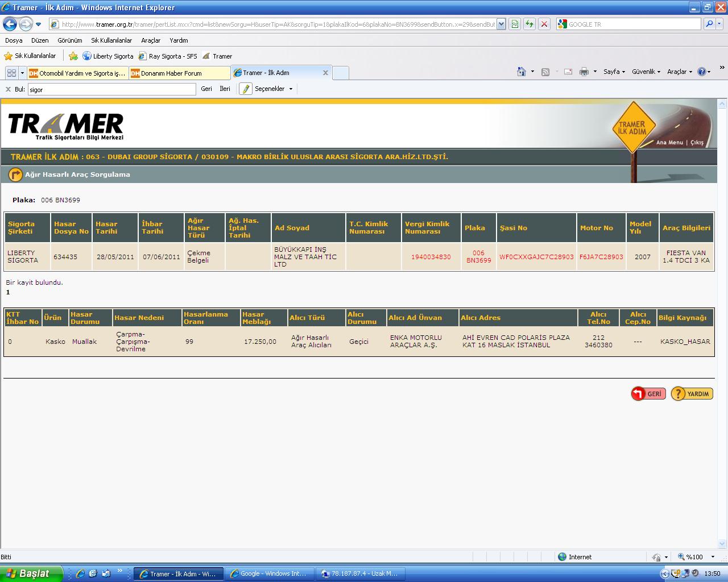Click Geri in the find bar
This screenshot has height=582, width=728.
click(x=206, y=89)
